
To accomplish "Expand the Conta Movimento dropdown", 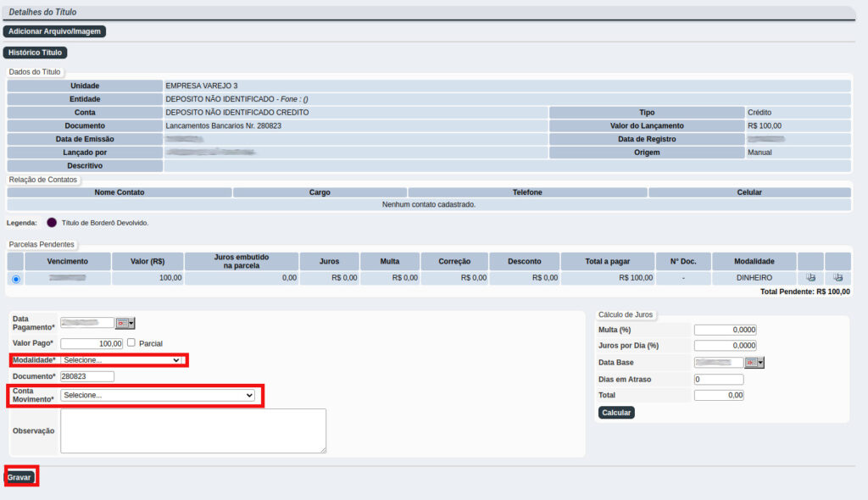I will [159, 395].
